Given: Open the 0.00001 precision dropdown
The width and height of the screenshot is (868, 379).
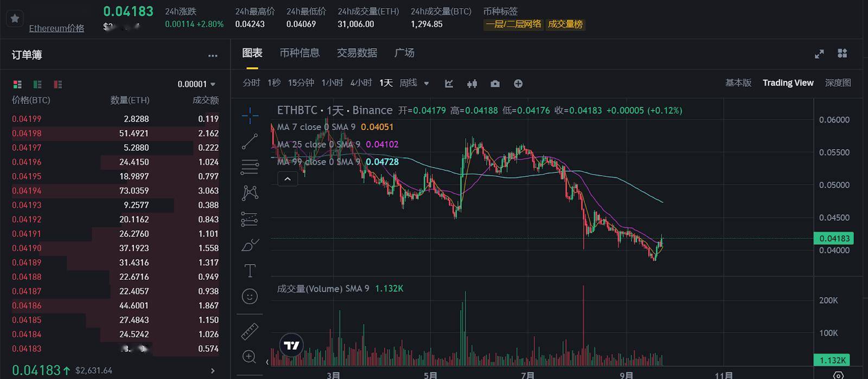Looking at the screenshot, I should tap(195, 84).
